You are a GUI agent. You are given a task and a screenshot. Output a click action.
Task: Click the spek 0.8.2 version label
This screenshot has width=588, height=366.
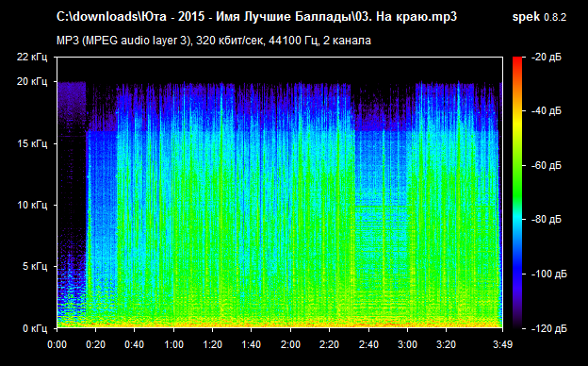(x=539, y=17)
